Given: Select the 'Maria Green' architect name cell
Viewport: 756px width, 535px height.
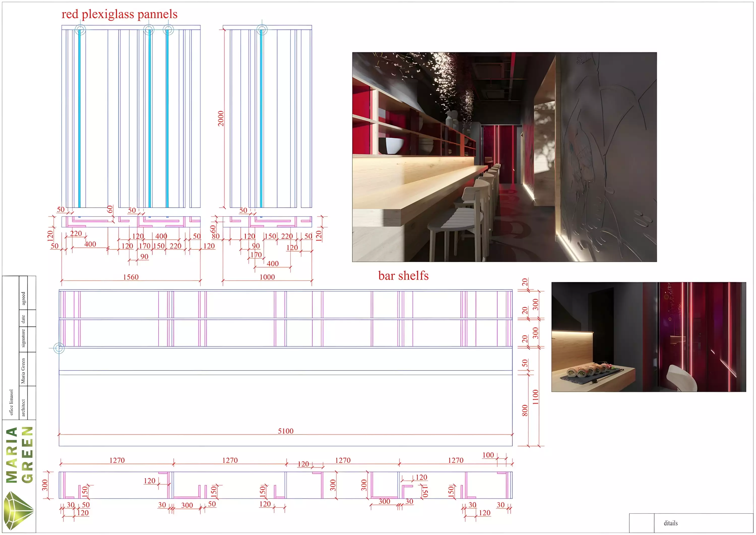Looking at the screenshot, I should click(x=23, y=371).
